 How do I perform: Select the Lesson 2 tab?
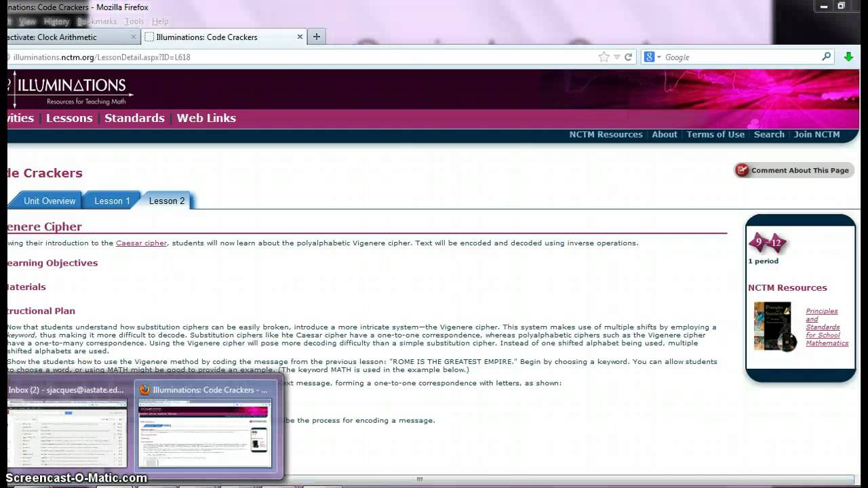pos(167,201)
